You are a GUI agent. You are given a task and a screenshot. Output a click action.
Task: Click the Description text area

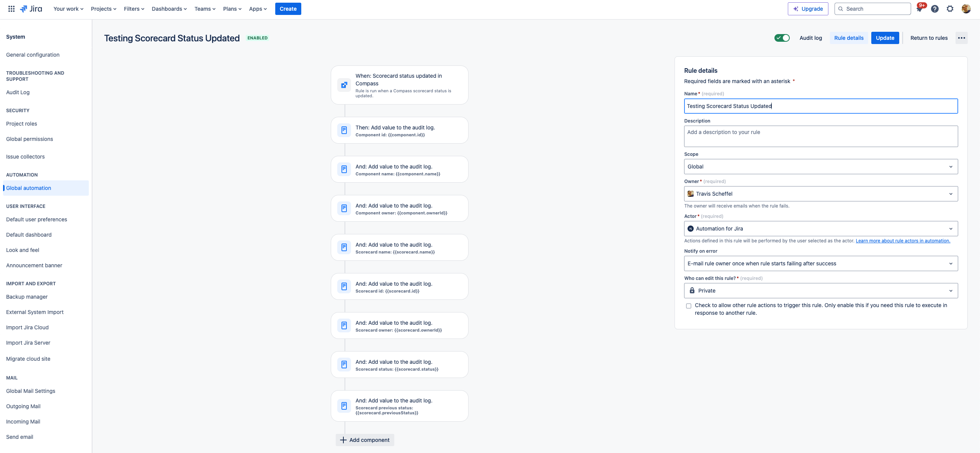pyautogui.click(x=821, y=136)
